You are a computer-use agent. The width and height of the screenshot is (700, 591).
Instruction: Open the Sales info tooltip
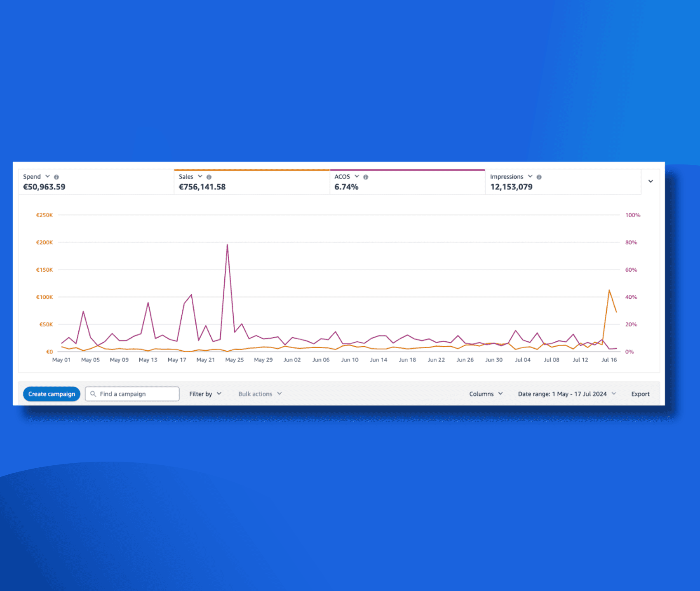(x=209, y=176)
